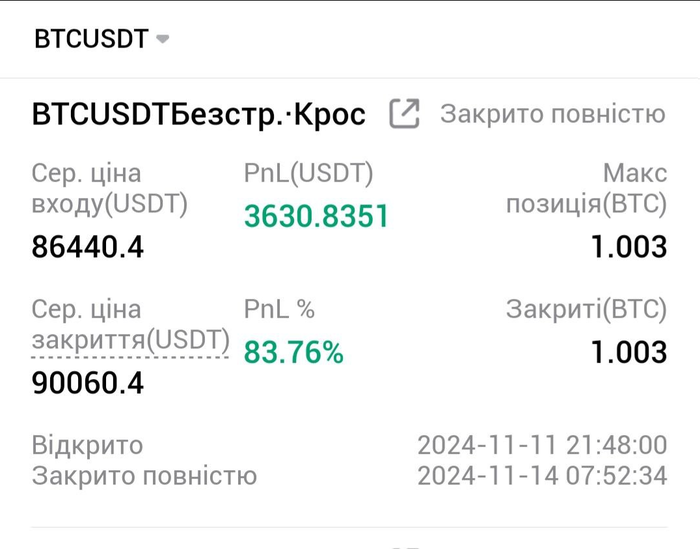Select the closed amount 1.003 under Закриті
700x549 pixels.
(628, 352)
